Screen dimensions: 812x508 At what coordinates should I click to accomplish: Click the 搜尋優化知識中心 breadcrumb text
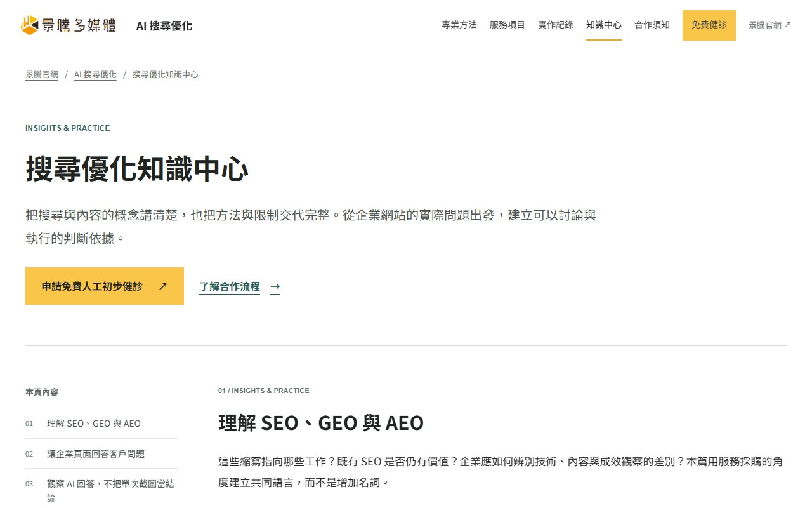coord(166,74)
